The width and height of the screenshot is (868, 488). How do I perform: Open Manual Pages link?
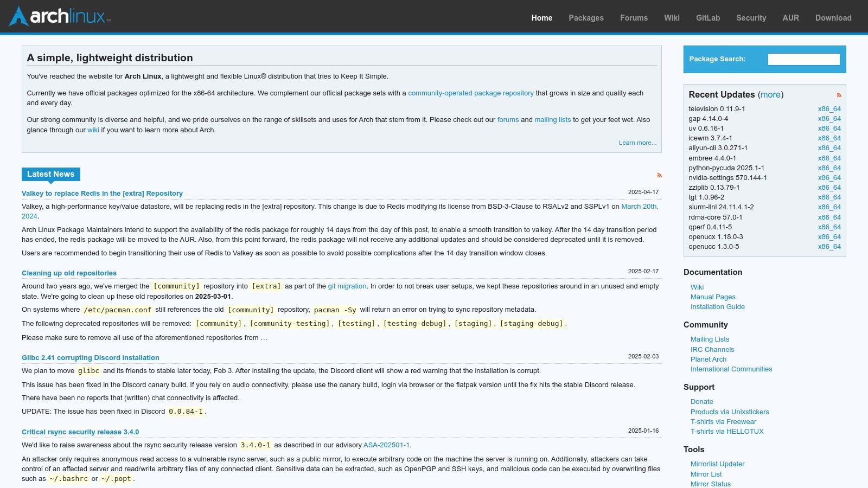(x=713, y=297)
